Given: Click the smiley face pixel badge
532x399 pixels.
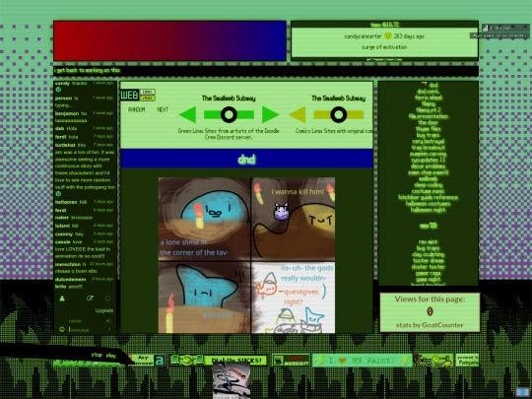Looking at the screenshot, I should 433,360.
